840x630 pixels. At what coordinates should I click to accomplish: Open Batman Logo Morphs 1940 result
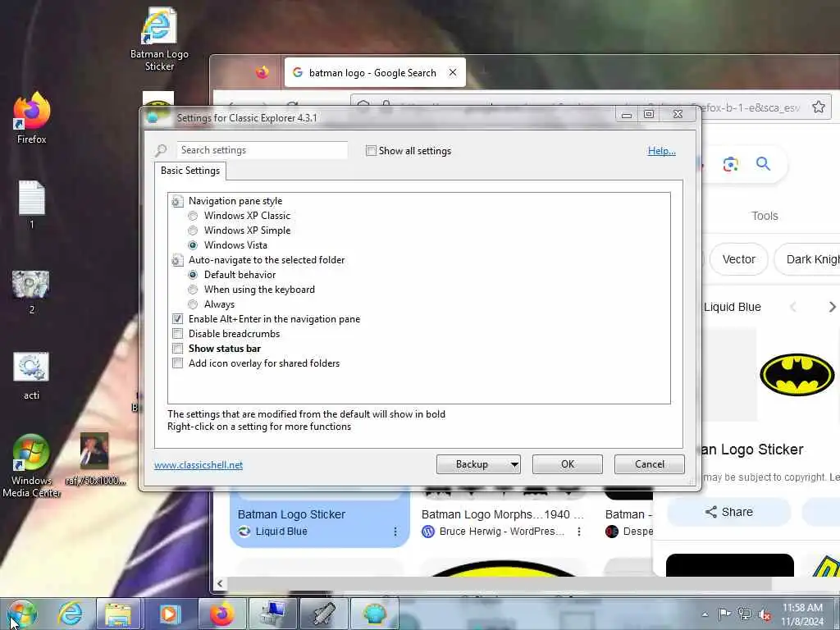pos(502,515)
